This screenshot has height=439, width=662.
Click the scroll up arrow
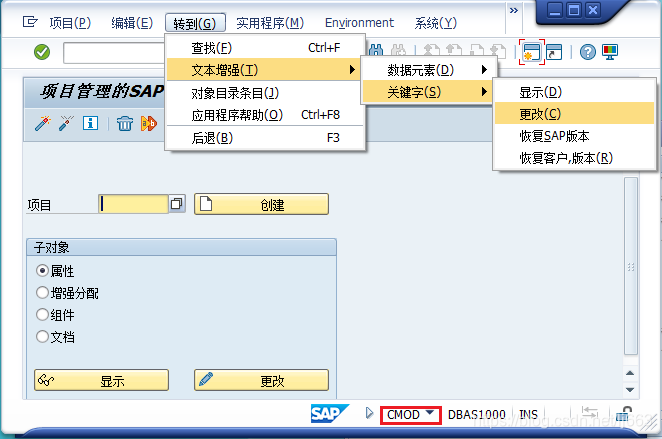pyautogui.click(x=630, y=373)
